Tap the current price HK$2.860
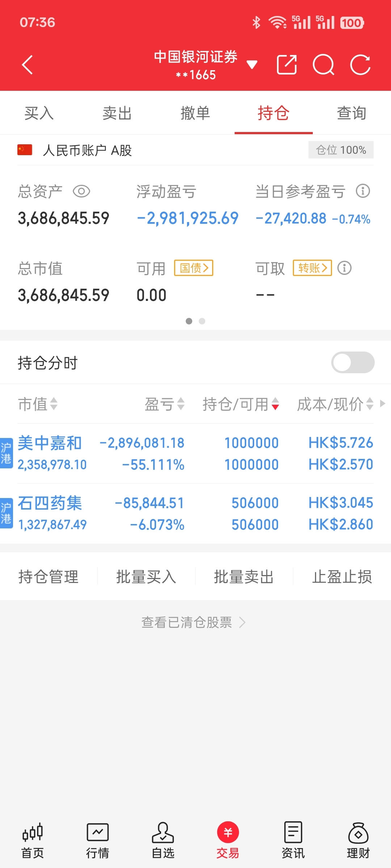This screenshot has height=868, width=391. [x=341, y=524]
